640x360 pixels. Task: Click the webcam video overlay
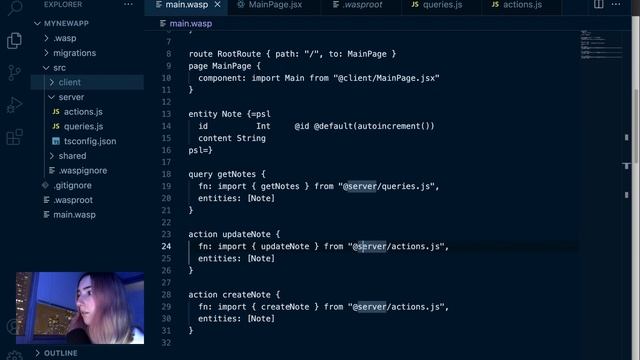80,308
